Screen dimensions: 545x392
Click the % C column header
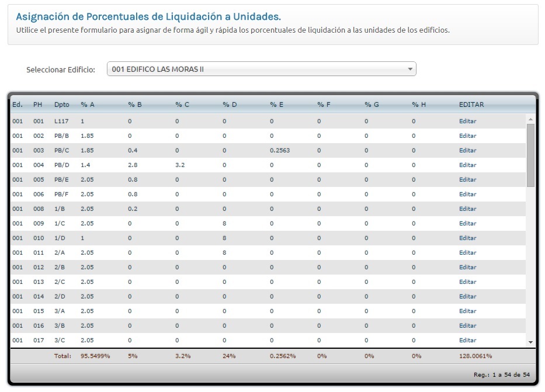182,105
